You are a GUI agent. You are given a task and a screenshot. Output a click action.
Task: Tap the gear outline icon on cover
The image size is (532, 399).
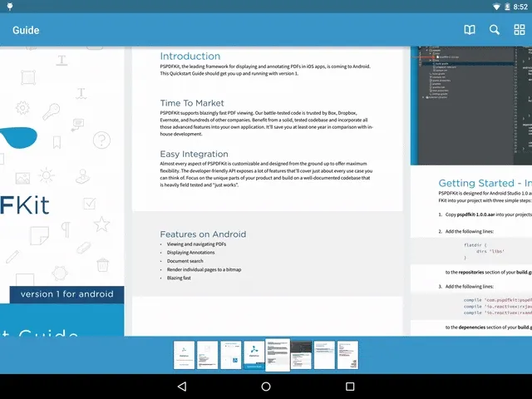(22, 108)
